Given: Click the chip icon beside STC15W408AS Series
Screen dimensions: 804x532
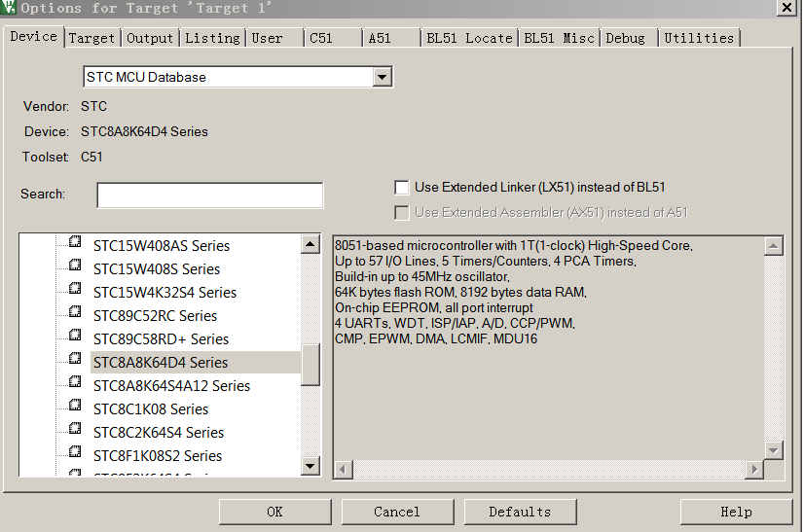Looking at the screenshot, I should (75, 245).
